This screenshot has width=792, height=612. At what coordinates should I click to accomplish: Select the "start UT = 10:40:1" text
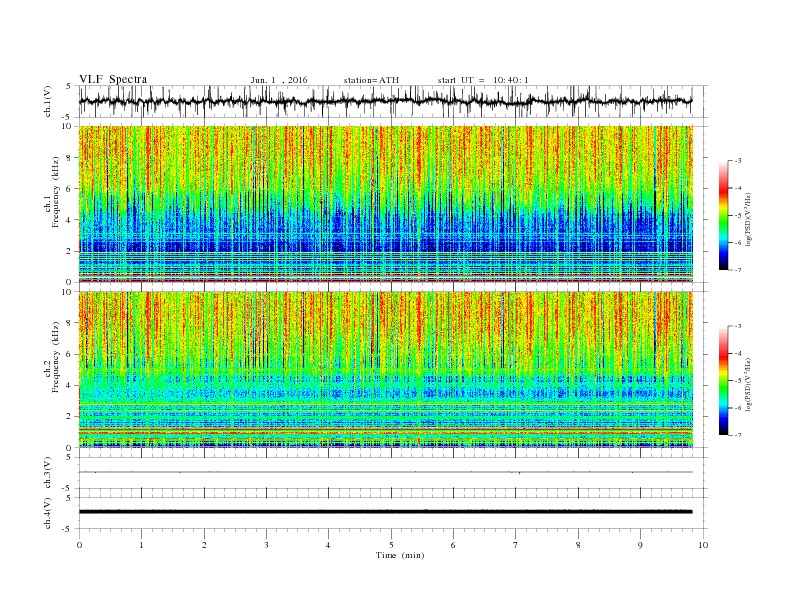483,80
